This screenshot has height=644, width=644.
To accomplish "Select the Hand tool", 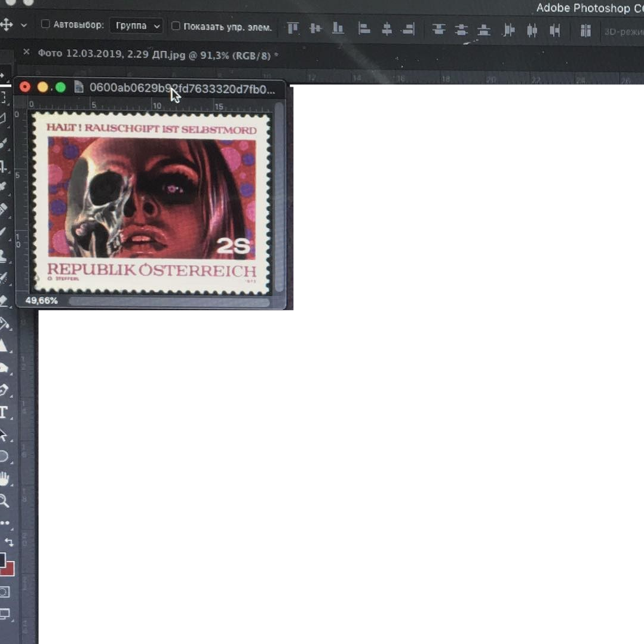I will point(4,479).
